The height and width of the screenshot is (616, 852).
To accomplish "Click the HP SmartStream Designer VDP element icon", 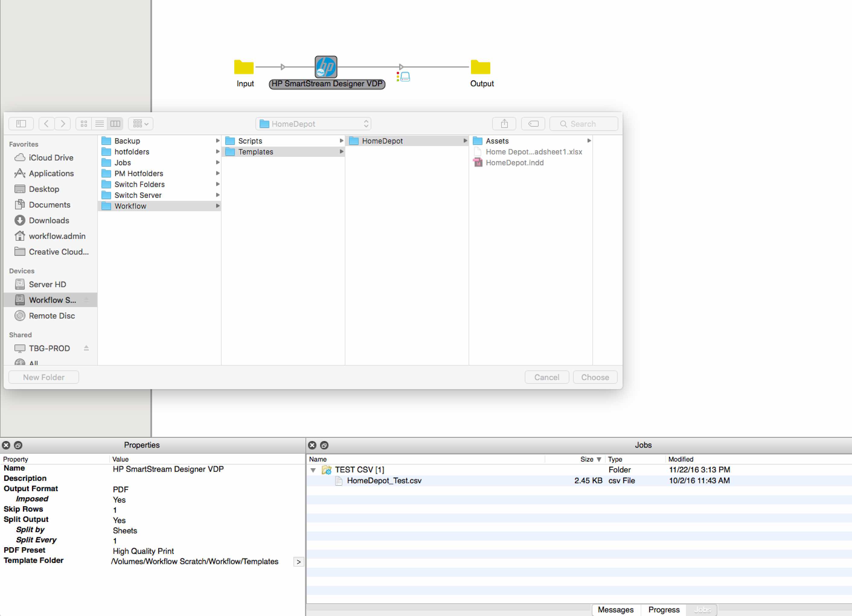I will [326, 67].
